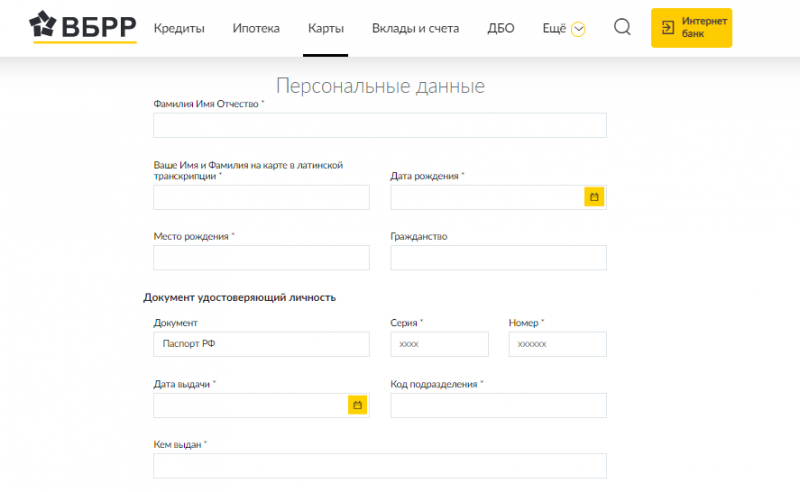Open calendar for Дата выдачи

pyautogui.click(x=357, y=405)
